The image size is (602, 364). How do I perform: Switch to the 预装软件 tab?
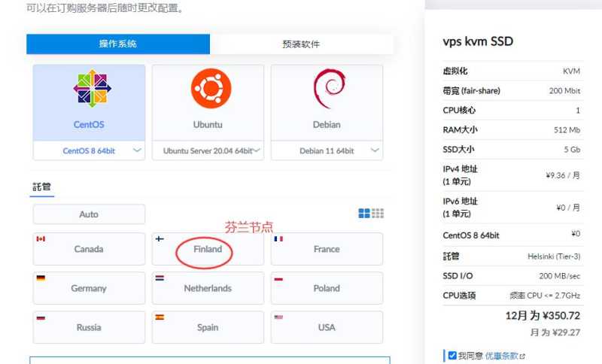pos(302,44)
